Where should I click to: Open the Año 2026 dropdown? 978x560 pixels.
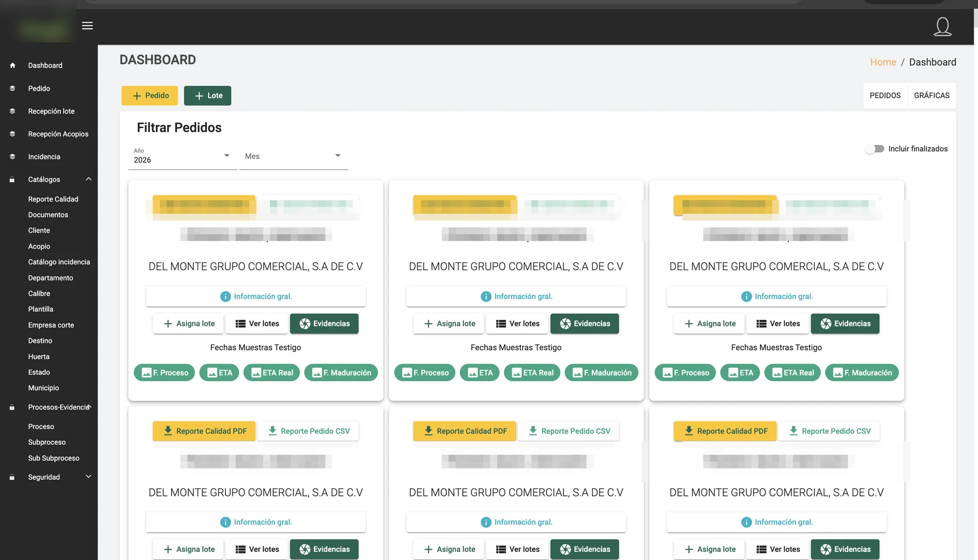[x=183, y=157]
